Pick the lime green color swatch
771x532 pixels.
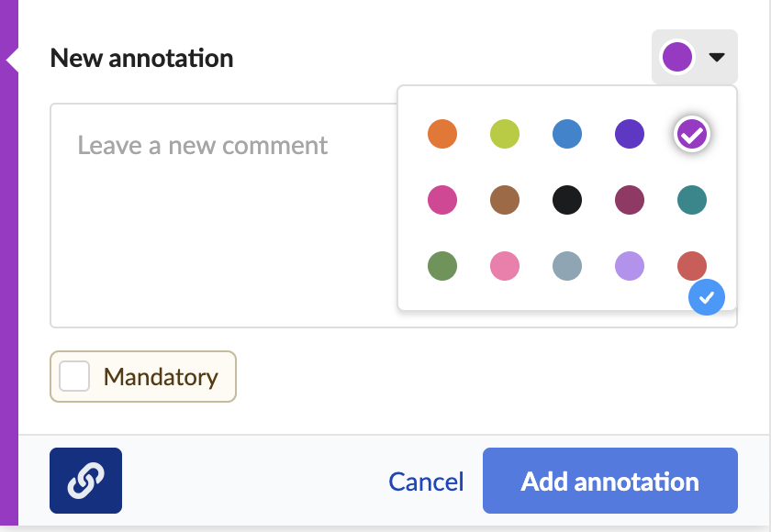(x=505, y=134)
